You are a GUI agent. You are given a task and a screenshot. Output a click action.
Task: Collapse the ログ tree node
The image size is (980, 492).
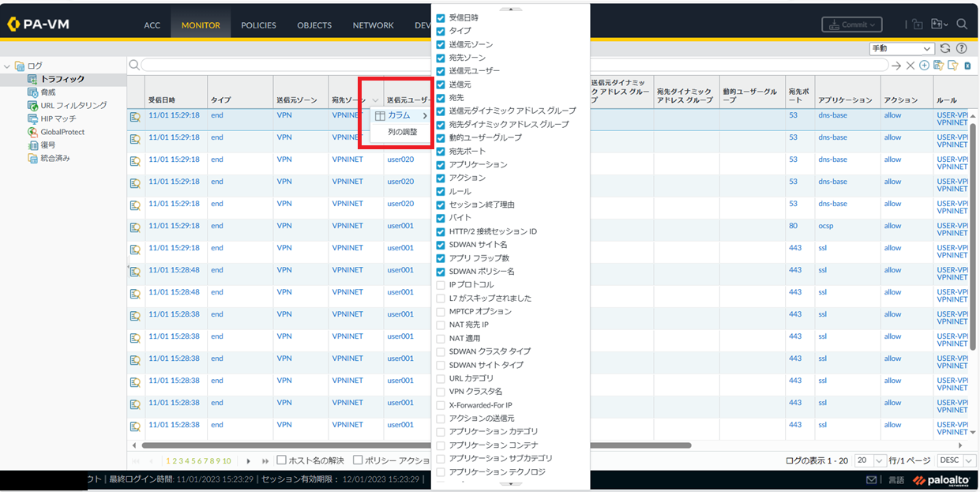point(8,66)
